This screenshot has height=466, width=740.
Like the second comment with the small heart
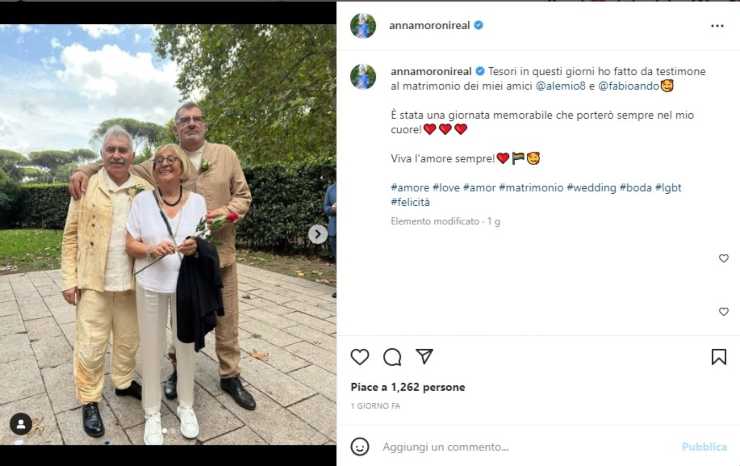723,312
